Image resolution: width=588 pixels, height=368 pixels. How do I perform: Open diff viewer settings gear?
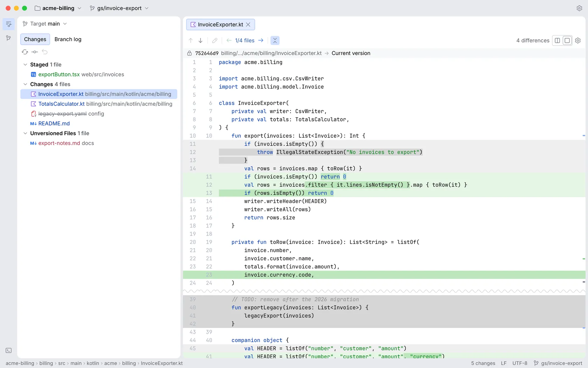coord(578,41)
